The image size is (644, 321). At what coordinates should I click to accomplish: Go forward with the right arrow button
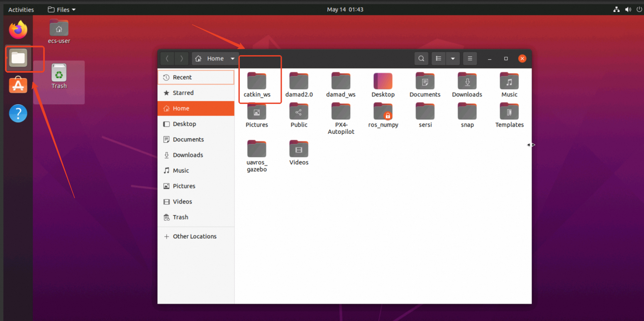(x=181, y=59)
